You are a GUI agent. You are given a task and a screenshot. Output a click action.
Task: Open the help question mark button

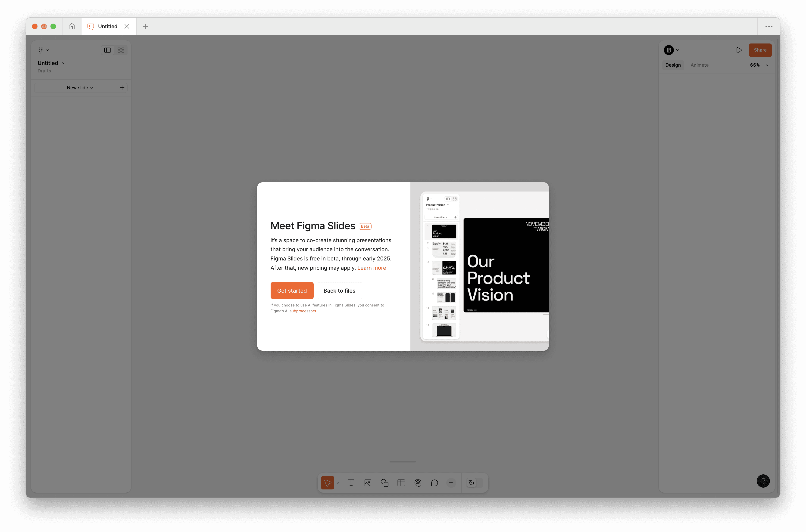click(763, 481)
